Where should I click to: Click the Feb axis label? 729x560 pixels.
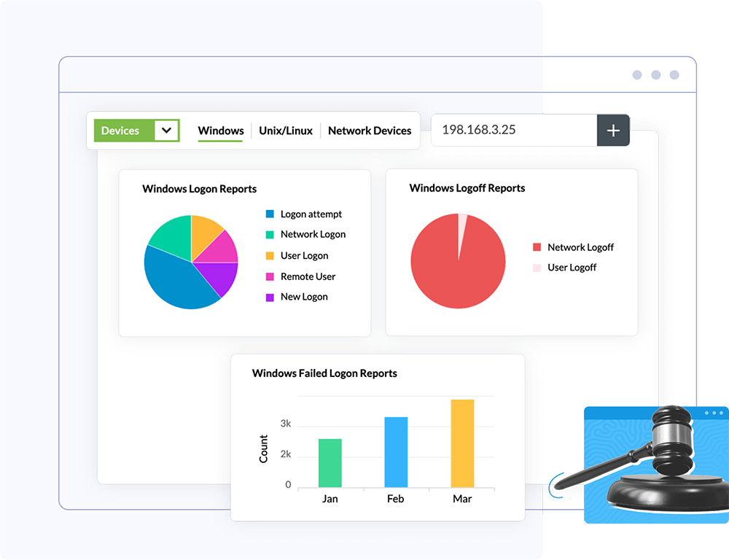click(x=396, y=499)
